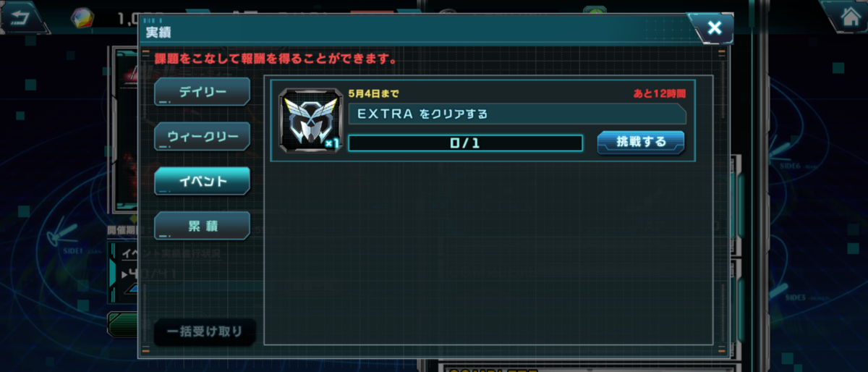This screenshot has width=868, height=372.
Task: Tap the あと12時間 remaining time label
Action: (x=659, y=93)
